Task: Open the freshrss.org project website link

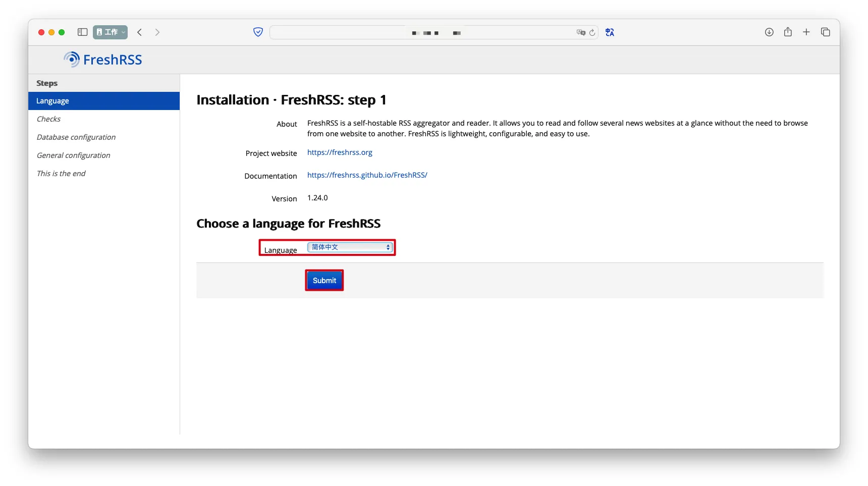Action: [x=340, y=152]
